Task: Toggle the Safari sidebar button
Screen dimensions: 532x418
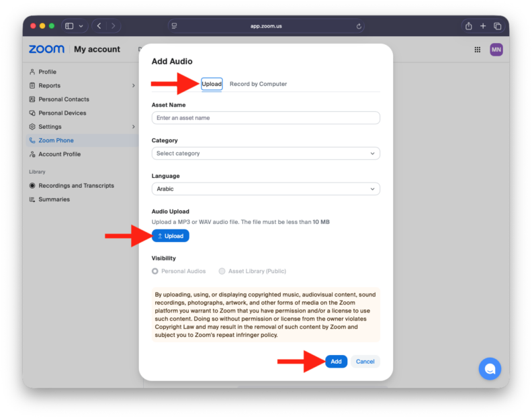Action: (70, 26)
